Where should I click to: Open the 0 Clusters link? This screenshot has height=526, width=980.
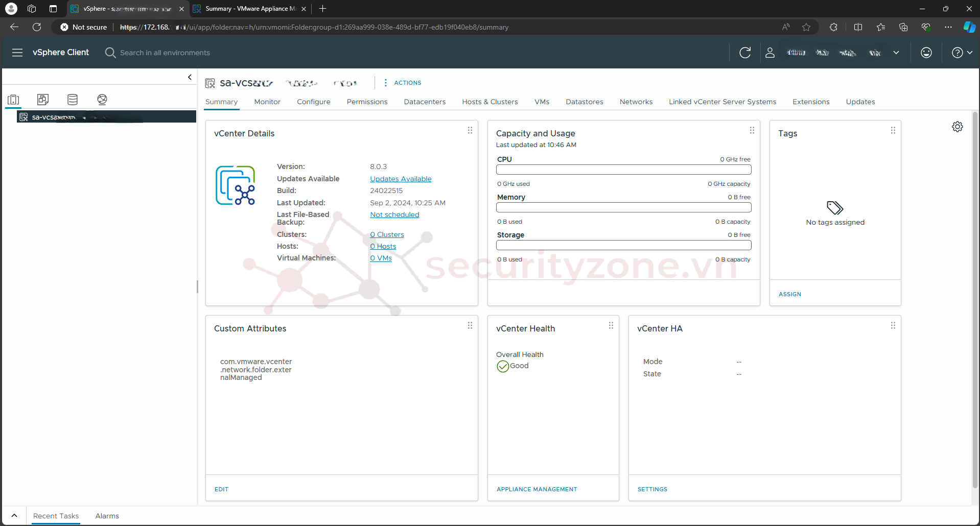tap(387, 234)
